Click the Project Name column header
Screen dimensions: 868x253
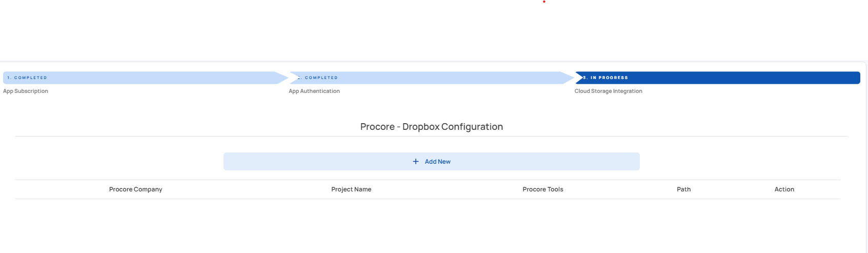351,189
